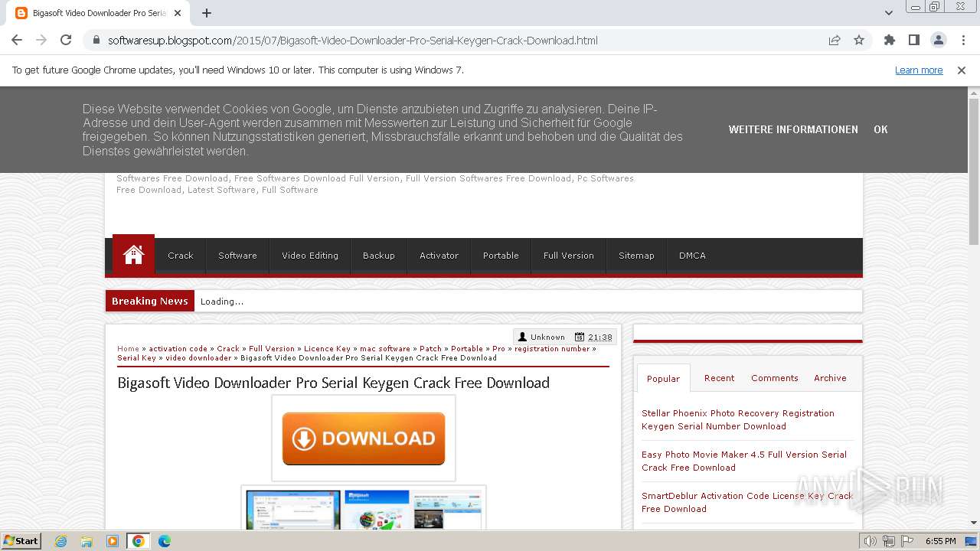Open the Sitemap menu item
The image size is (980, 551).
pyautogui.click(x=636, y=256)
